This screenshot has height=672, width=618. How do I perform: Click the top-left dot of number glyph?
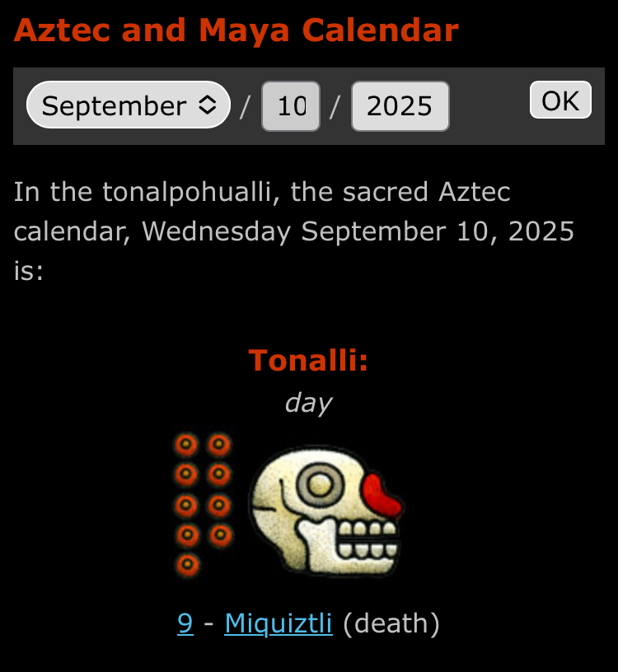[186, 445]
